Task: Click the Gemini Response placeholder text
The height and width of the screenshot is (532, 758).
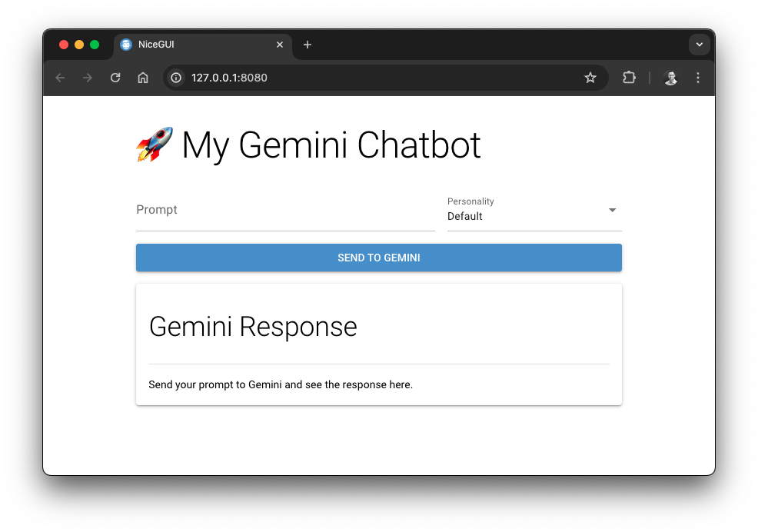Action: click(x=281, y=384)
